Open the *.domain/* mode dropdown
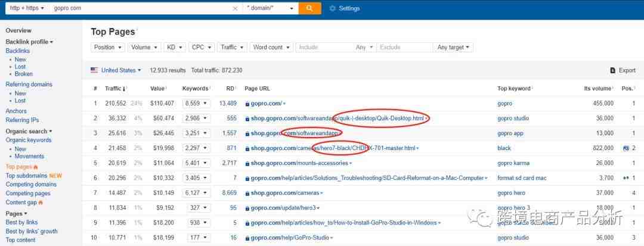This screenshot has width=644, height=246. [x=270, y=8]
